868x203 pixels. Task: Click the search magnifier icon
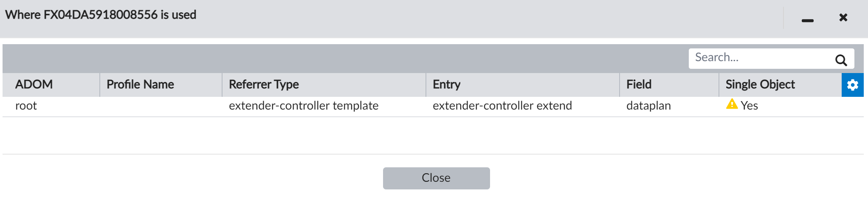tap(841, 60)
